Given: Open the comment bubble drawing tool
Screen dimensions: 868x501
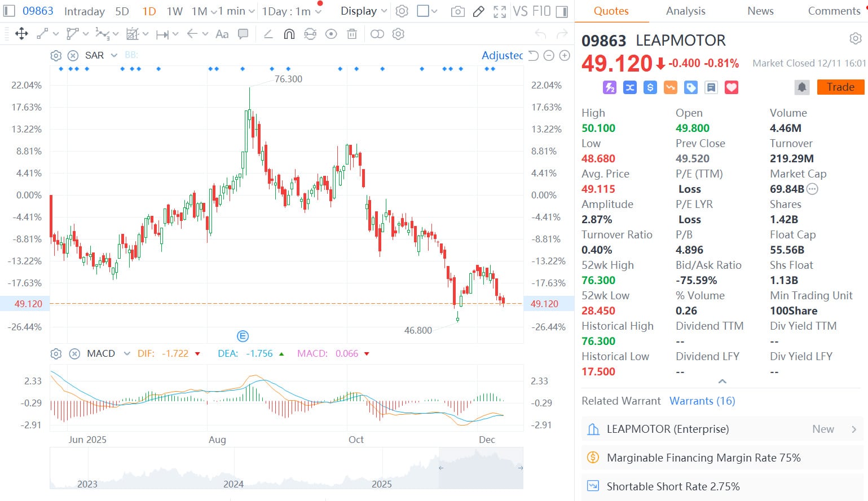Looking at the screenshot, I should pyautogui.click(x=243, y=34).
